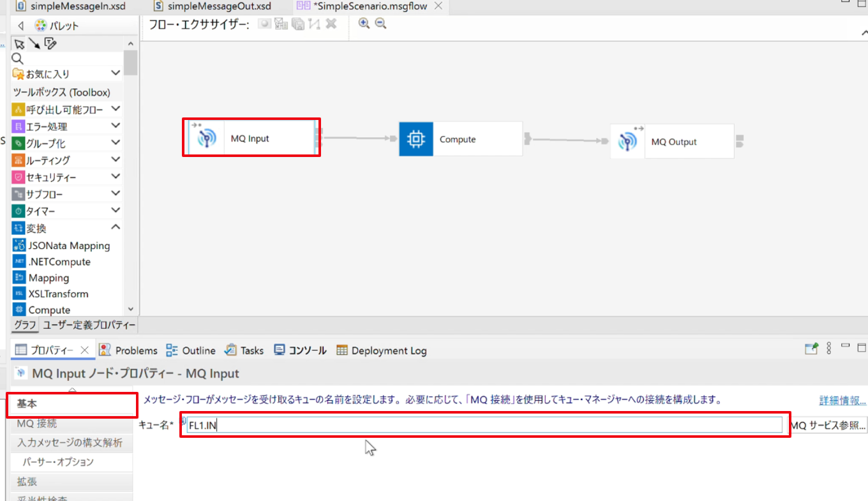Choose the comment note tool in palette

(x=50, y=43)
